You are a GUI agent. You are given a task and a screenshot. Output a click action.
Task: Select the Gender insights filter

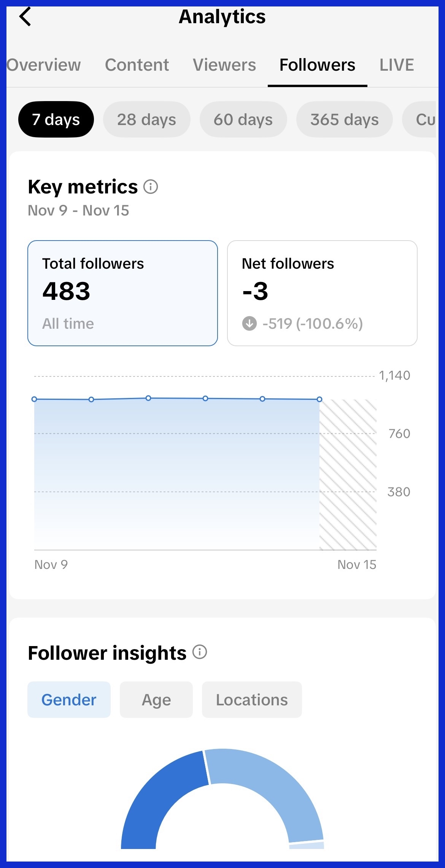click(x=69, y=699)
